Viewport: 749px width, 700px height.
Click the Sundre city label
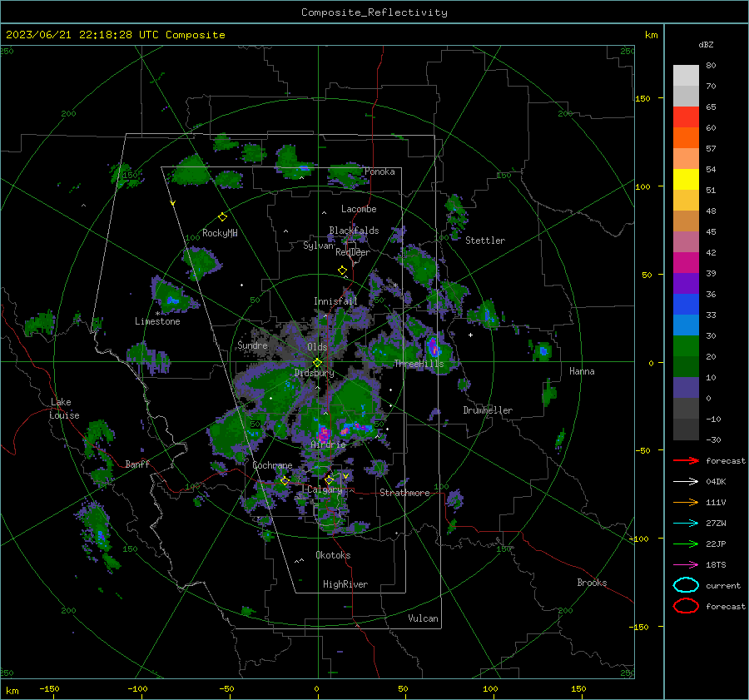pos(252,345)
